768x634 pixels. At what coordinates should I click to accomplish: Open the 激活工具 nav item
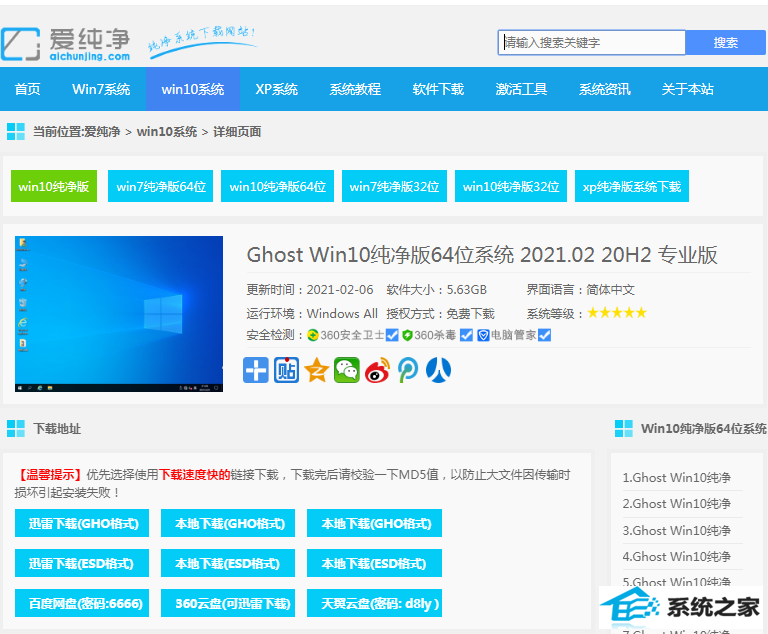(x=521, y=89)
